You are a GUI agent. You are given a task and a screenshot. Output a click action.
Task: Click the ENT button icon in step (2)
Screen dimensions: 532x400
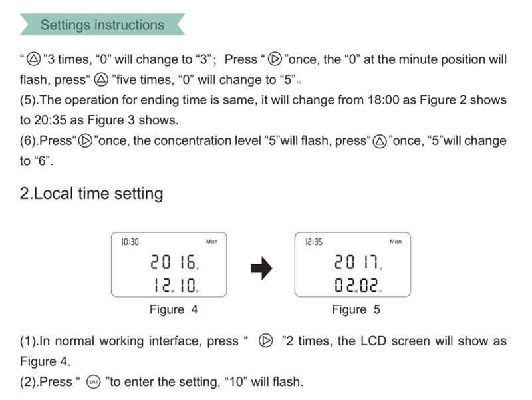click(x=94, y=382)
